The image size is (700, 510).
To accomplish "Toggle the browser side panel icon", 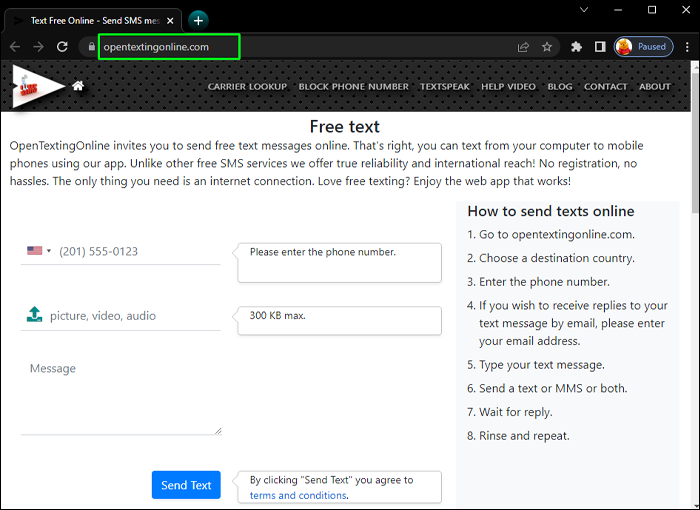I will pyautogui.click(x=600, y=46).
